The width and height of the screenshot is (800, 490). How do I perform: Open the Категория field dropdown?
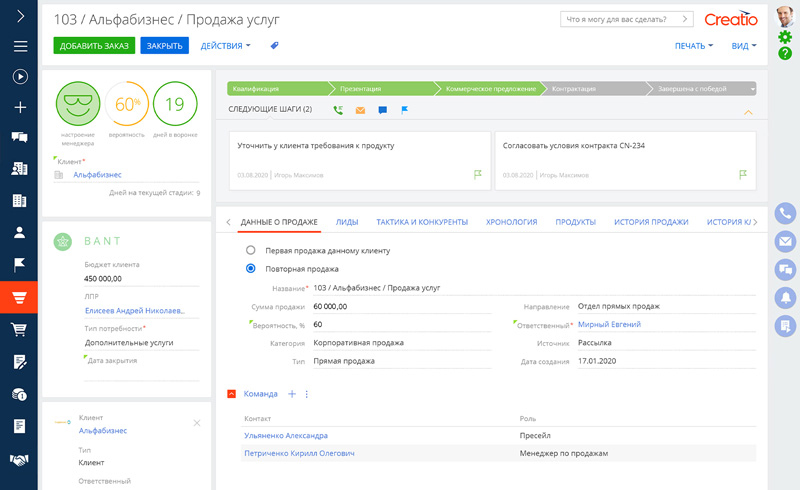pyautogui.click(x=402, y=343)
